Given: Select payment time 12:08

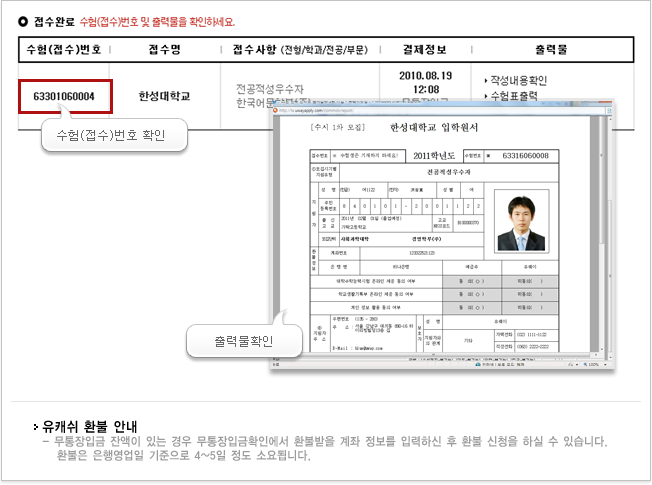Looking at the screenshot, I should [x=426, y=89].
